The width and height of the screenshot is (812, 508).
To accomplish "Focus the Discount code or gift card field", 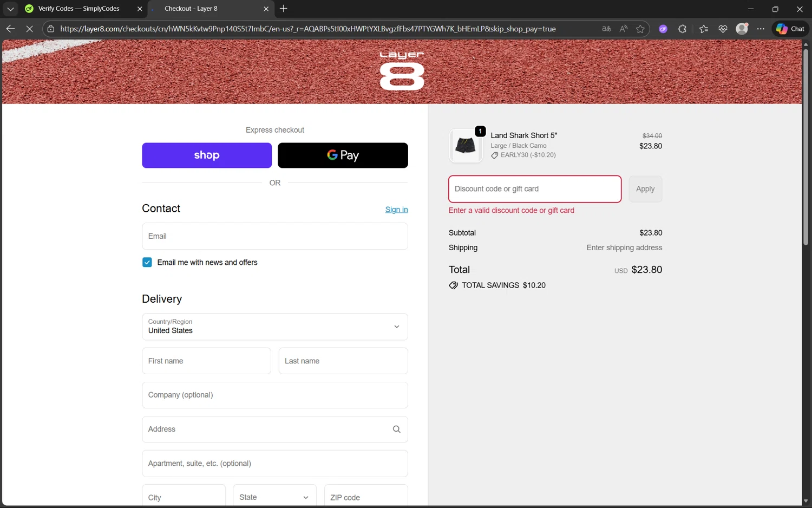I will [535, 189].
